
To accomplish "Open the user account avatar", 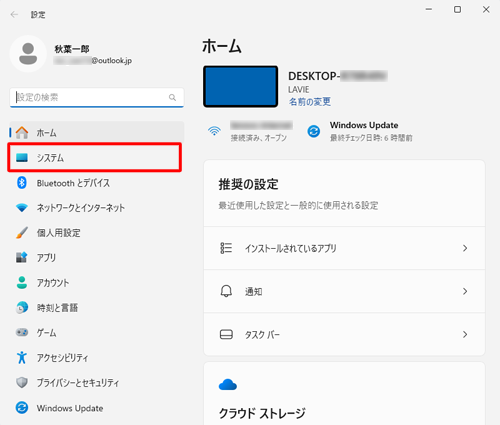I will point(28,54).
